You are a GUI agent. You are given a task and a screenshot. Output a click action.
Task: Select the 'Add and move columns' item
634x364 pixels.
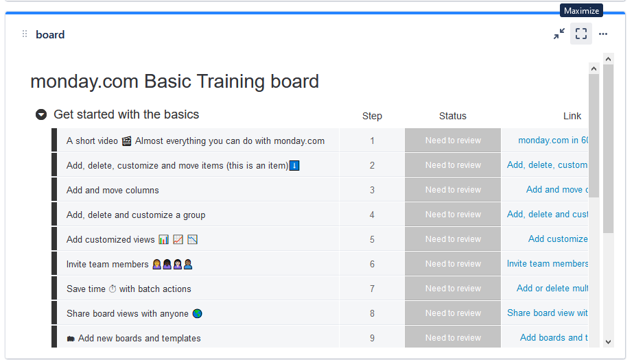113,190
